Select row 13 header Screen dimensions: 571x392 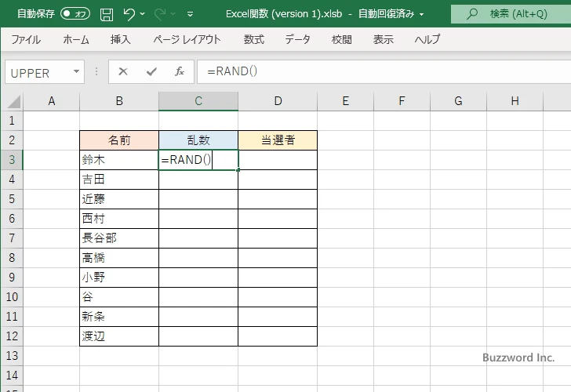click(x=12, y=356)
